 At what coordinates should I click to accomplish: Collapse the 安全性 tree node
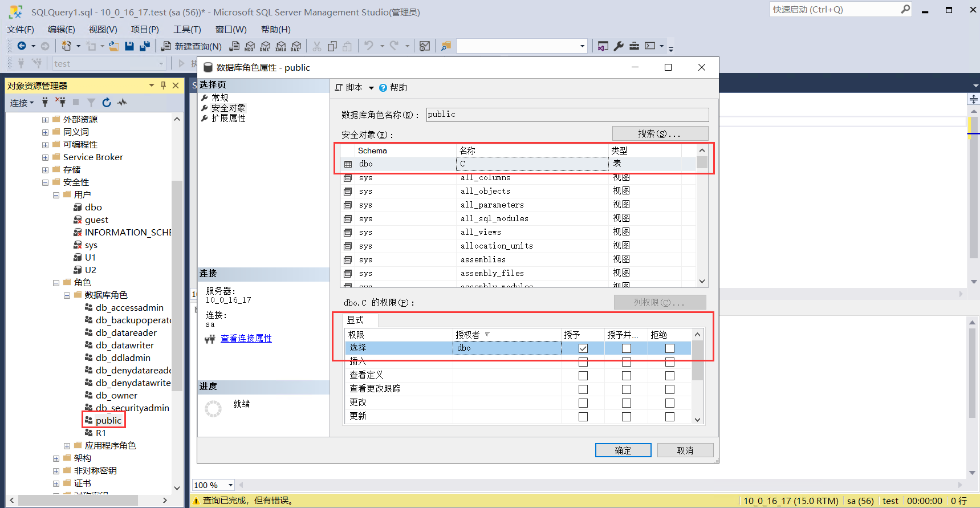pyautogui.click(x=45, y=182)
